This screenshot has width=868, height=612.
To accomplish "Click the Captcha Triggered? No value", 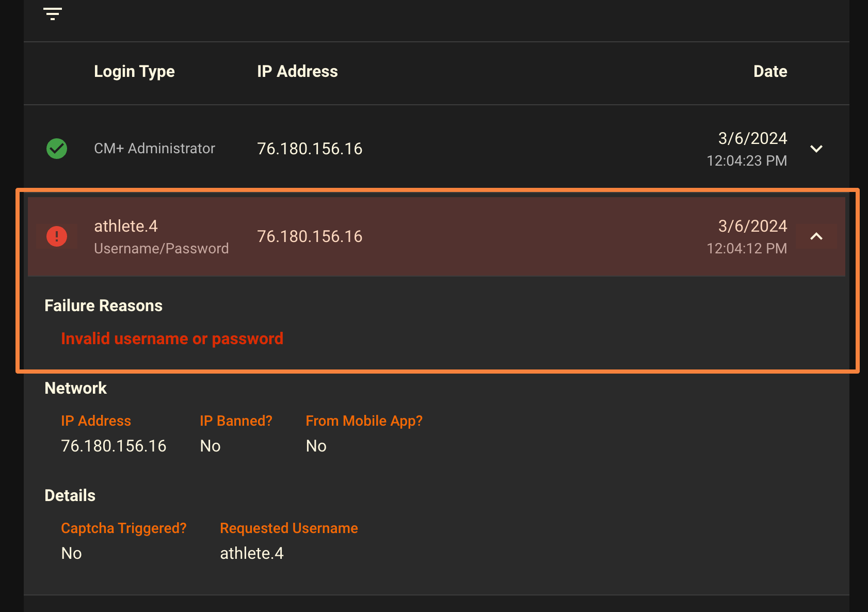I will point(71,553).
